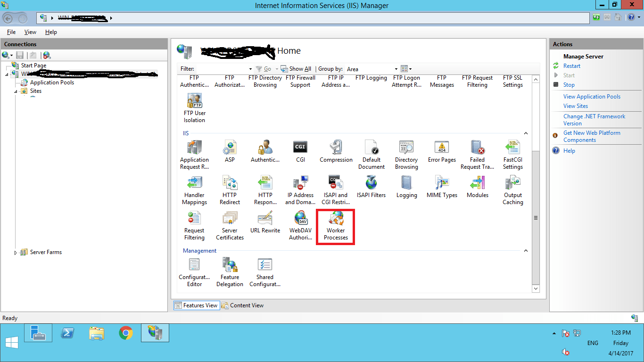
Task: Collapse the Management group section
Action: point(526,251)
